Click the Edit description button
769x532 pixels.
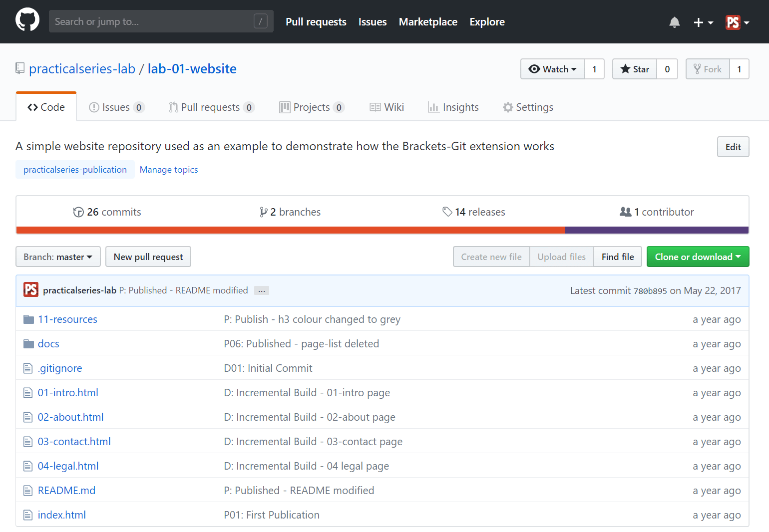point(733,147)
